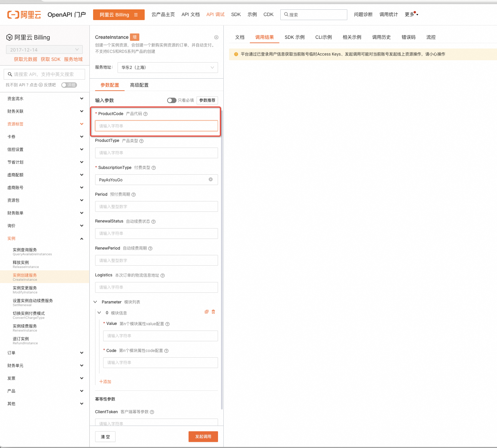
Task: Open RenewalStatus help question icon
Action: 153,221
